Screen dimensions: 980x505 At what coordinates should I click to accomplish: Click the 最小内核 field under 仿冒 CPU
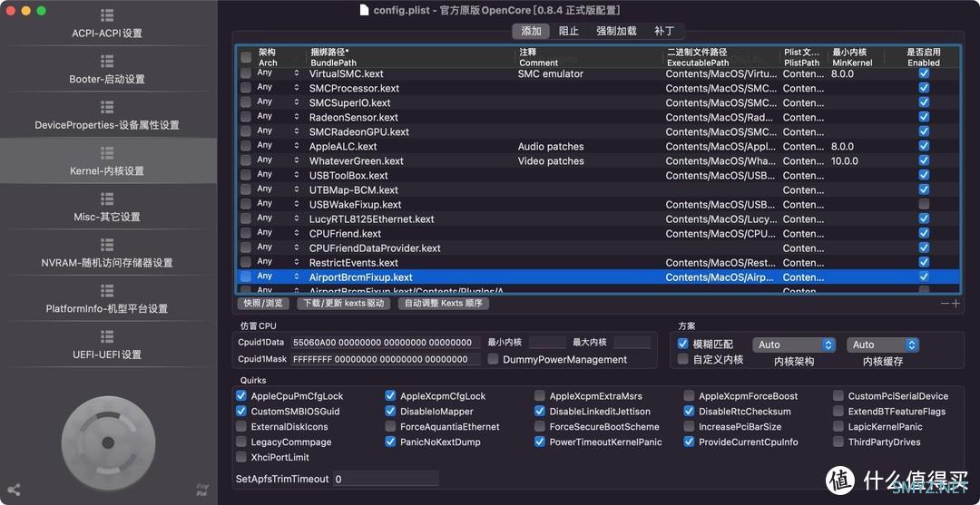coord(547,342)
